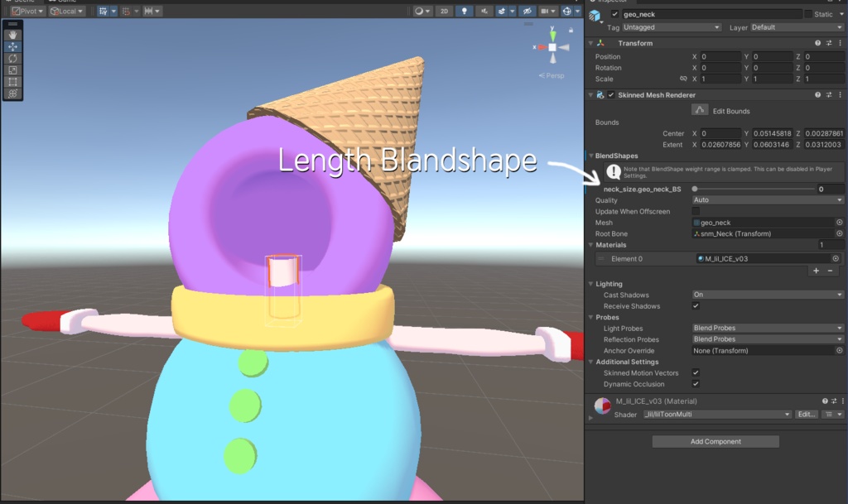
Task: Switch Persp projection label
Action: [552, 75]
